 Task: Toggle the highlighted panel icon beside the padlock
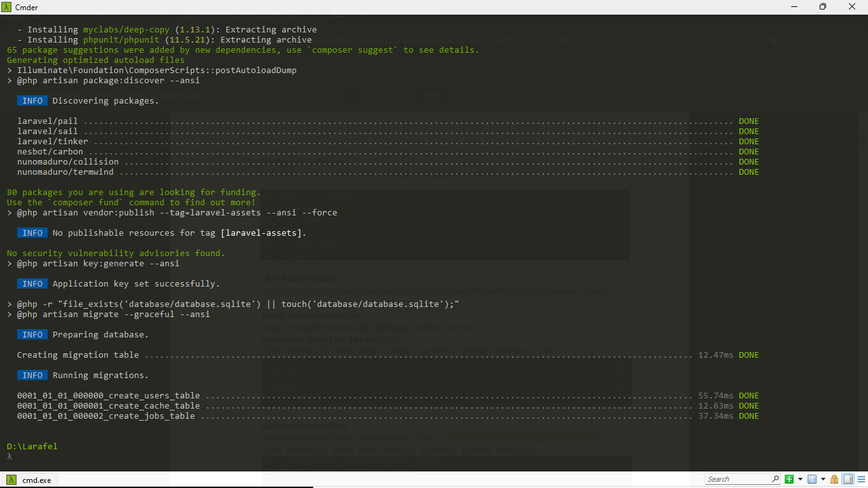(848, 479)
